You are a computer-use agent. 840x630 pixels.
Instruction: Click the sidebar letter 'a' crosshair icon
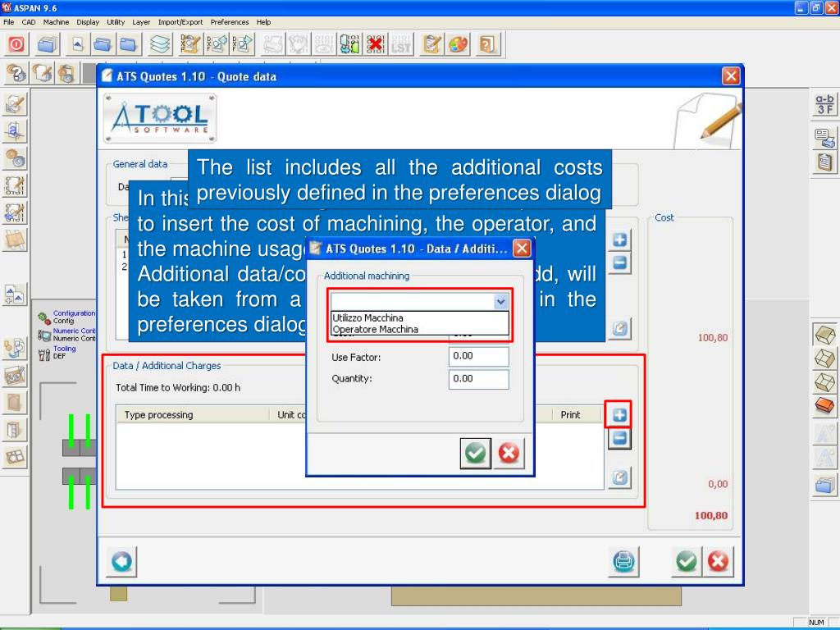click(15, 130)
